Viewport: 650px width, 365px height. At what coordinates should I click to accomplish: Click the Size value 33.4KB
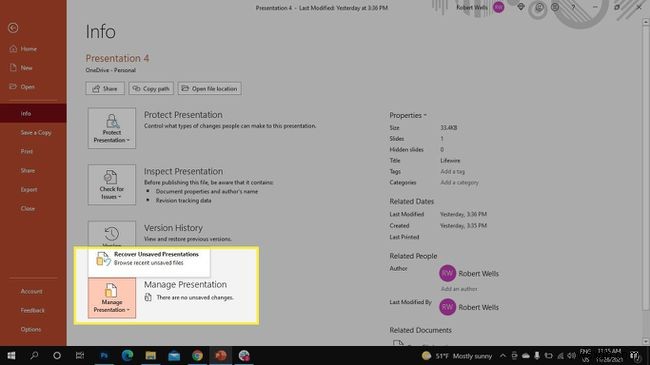click(449, 128)
